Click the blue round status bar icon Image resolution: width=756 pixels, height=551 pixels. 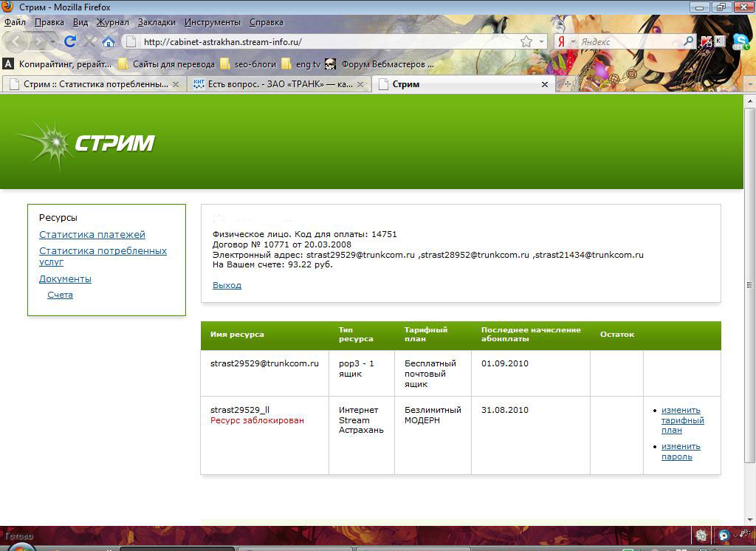click(724, 535)
